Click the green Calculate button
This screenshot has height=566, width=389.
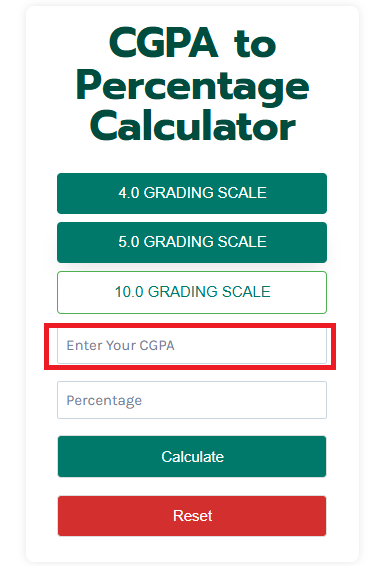[192, 457]
